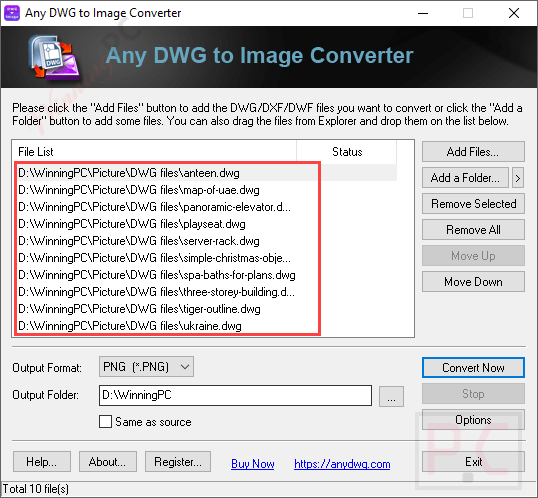Click the Status column header

347,152
